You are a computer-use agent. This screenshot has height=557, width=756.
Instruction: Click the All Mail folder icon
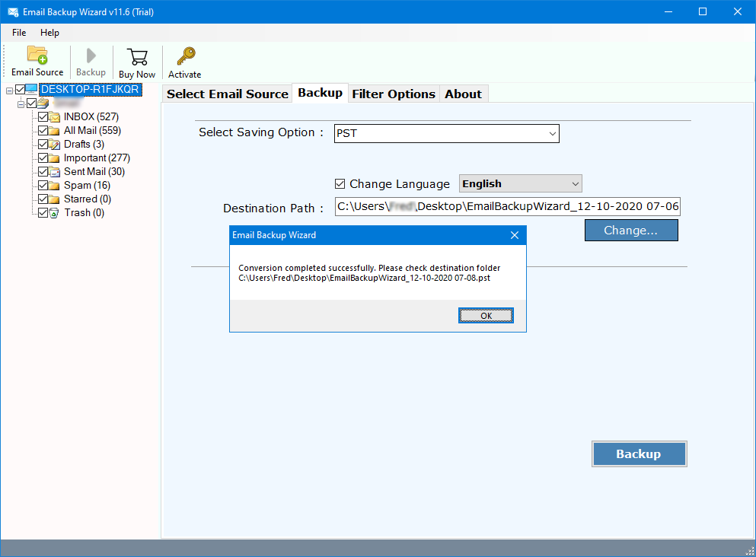pos(54,131)
